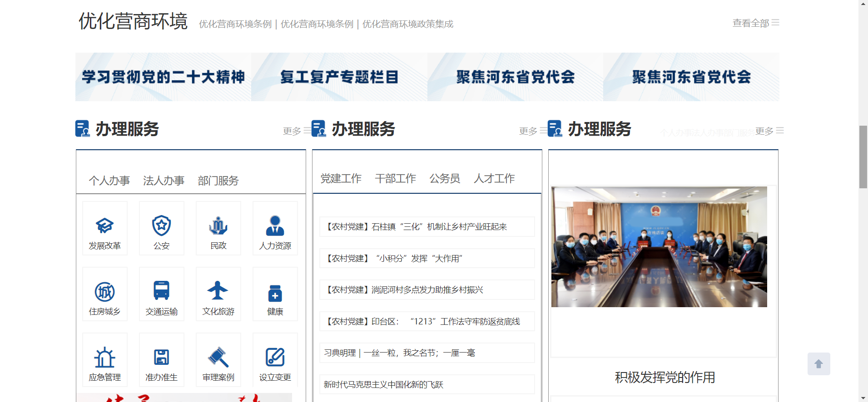
Task: Click the caption 积极发挥党的作用
Action: tap(665, 377)
